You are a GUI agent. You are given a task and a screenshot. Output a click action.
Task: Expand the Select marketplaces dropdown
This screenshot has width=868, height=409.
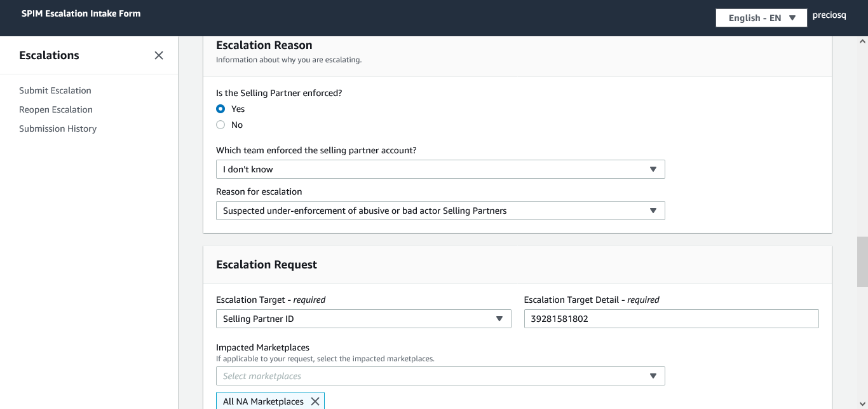pyautogui.click(x=432, y=376)
